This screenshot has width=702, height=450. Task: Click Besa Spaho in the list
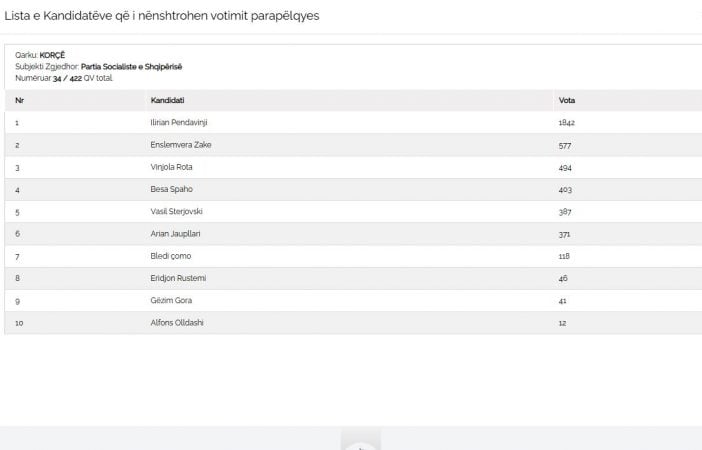coord(171,189)
